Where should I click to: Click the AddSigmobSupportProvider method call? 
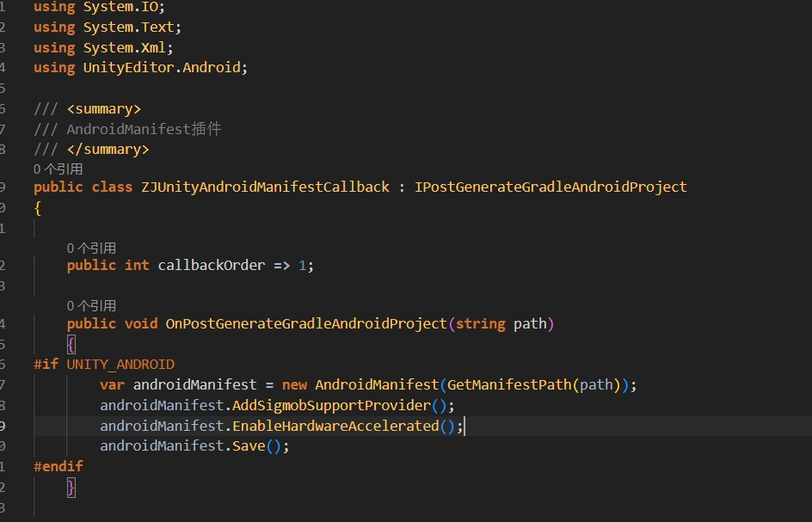pyautogui.click(x=331, y=405)
